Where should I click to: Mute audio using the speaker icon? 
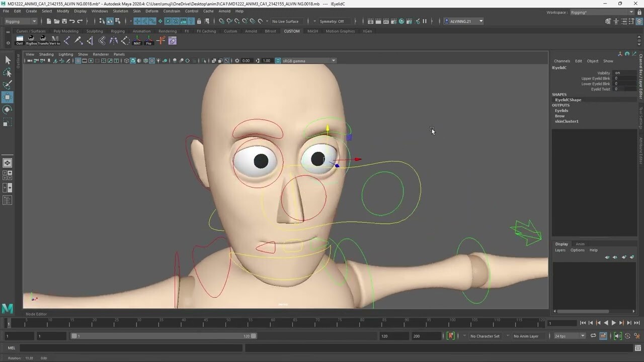click(x=617, y=336)
